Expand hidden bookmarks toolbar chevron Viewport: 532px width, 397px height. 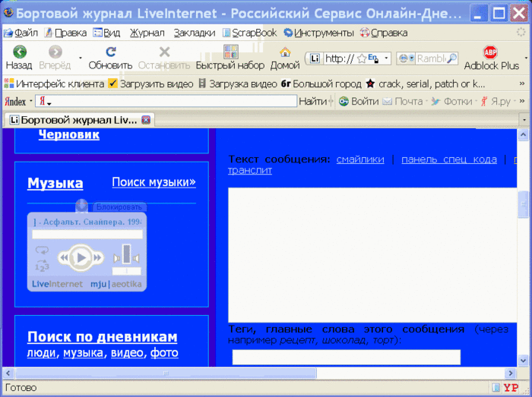522,83
